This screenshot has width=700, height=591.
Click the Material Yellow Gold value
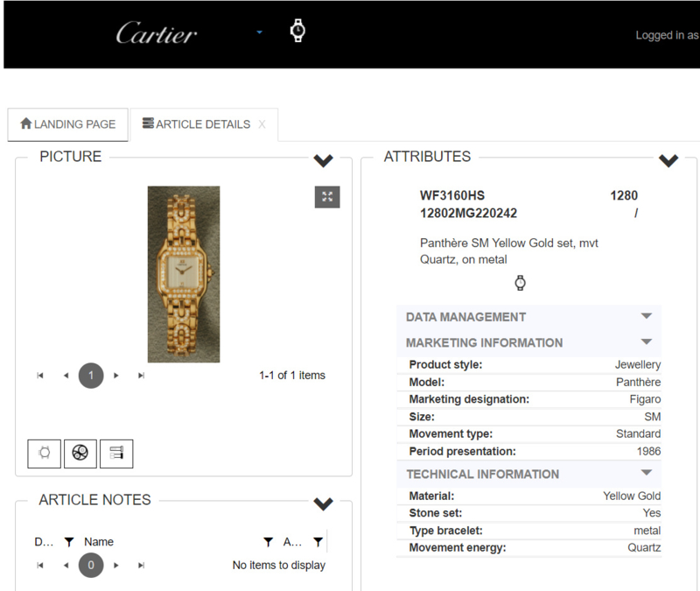pos(632,496)
